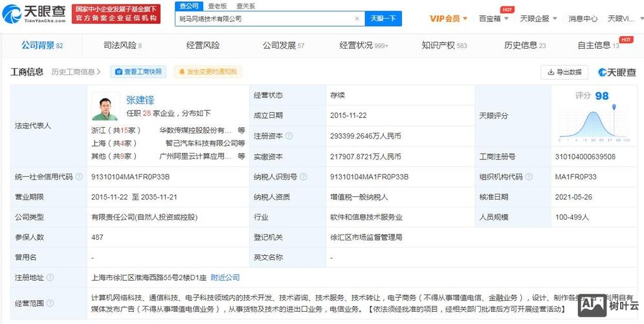Clear the search box with the X icon
This screenshot has width=644, height=324.
click(357, 19)
